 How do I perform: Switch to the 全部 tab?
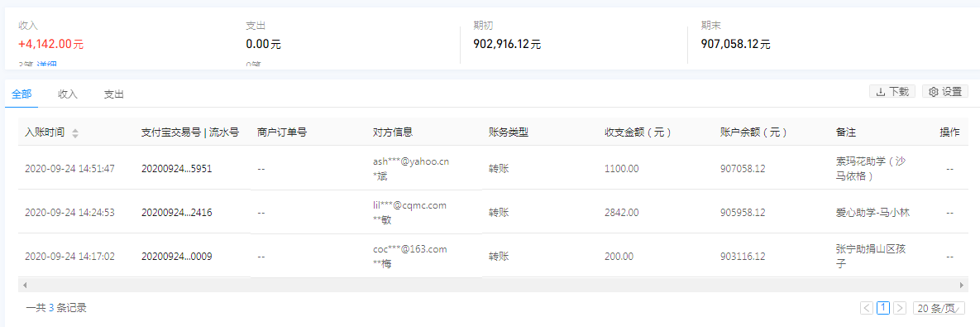tap(22, 94)
